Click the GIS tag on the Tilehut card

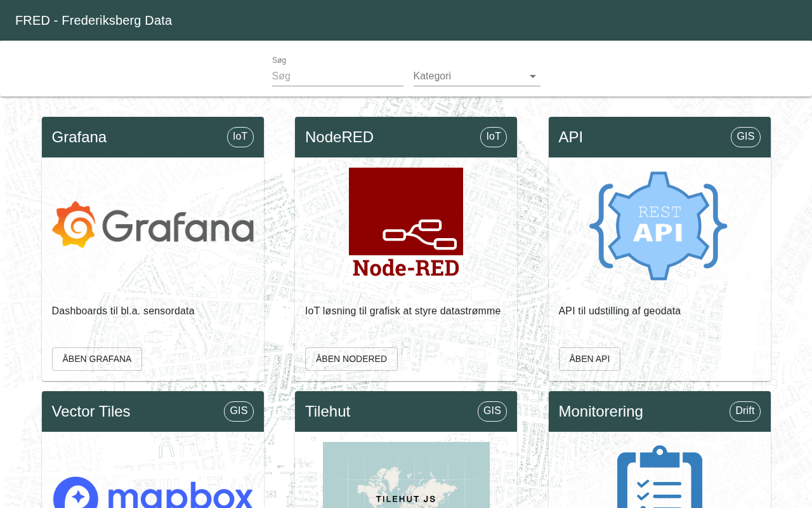[492, 411]
